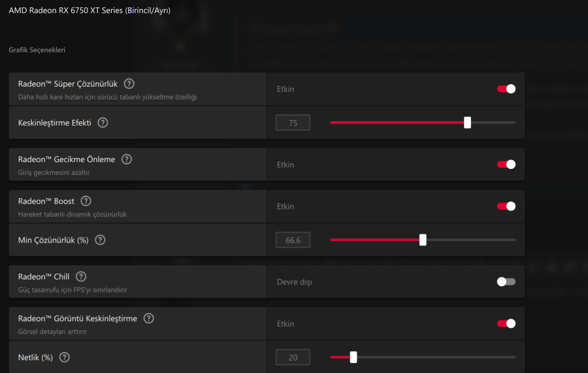
Task: Select the Min Çözünürlük value field 66.6
Action: (x=293, y=240)
